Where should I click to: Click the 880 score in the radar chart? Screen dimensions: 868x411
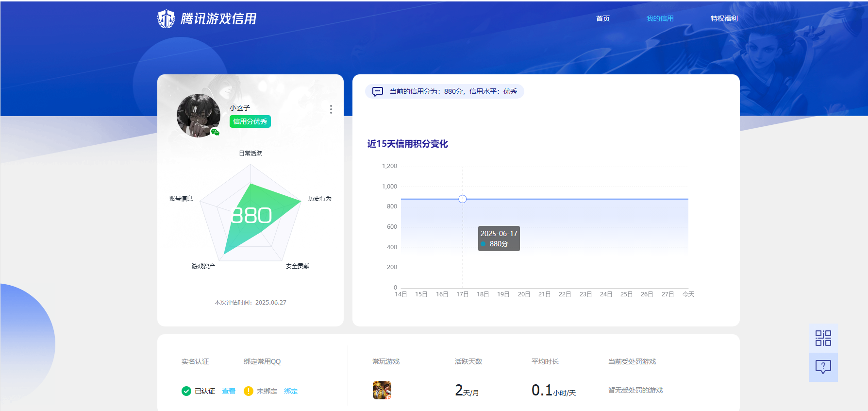tap(251, 215)
